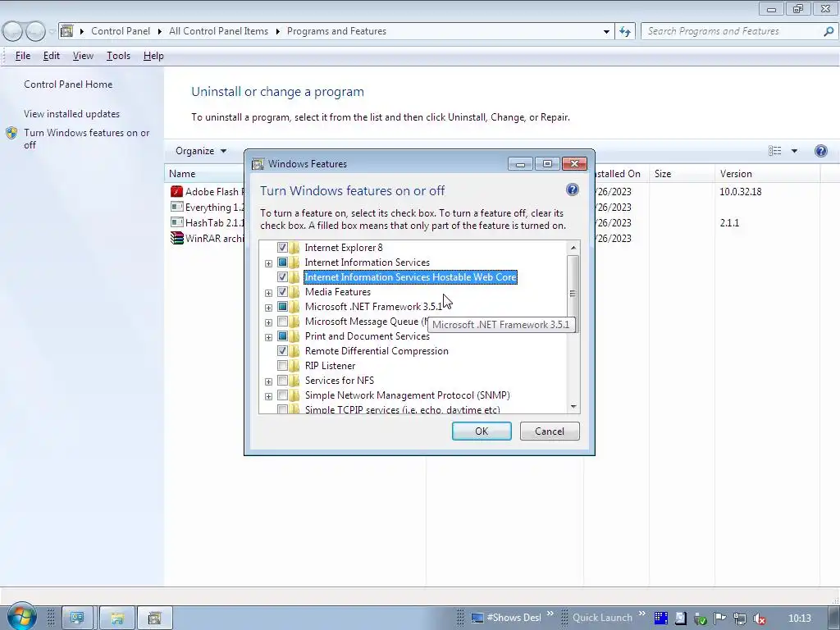Click the Programs and Features taskbar button
The height and width of the screenshot is (630, 840).
click(x=155, y=619)
